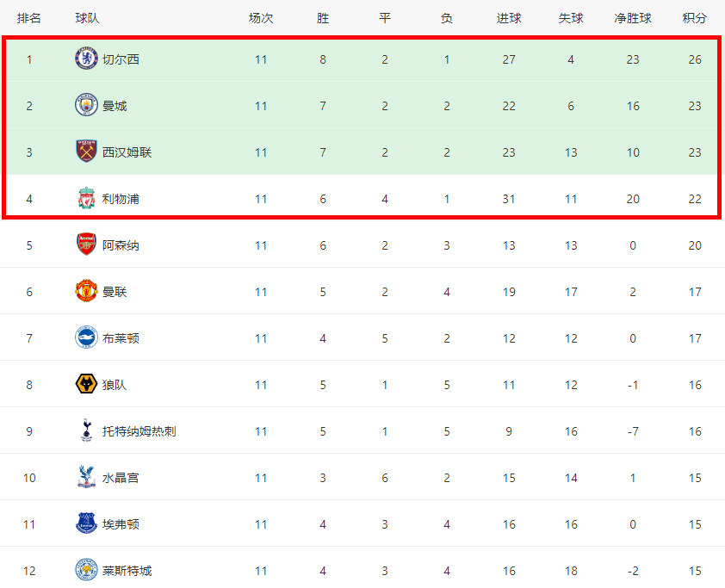
Task: Select the Brighton club badge
Action: coord(86,337)
